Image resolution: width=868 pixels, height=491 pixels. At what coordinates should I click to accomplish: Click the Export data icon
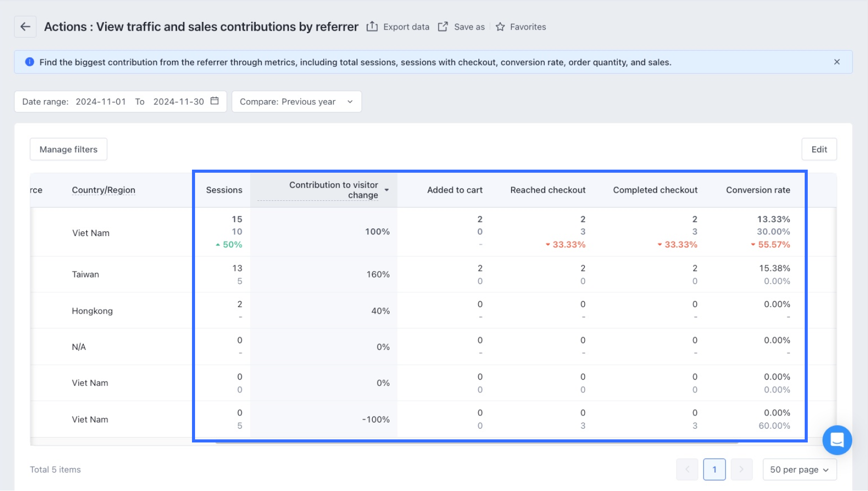tap(372, 27)
